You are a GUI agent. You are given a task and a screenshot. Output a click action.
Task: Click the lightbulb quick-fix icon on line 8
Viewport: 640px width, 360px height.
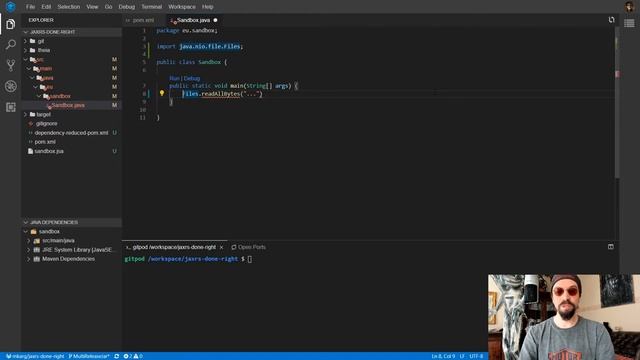pos(162,93)
